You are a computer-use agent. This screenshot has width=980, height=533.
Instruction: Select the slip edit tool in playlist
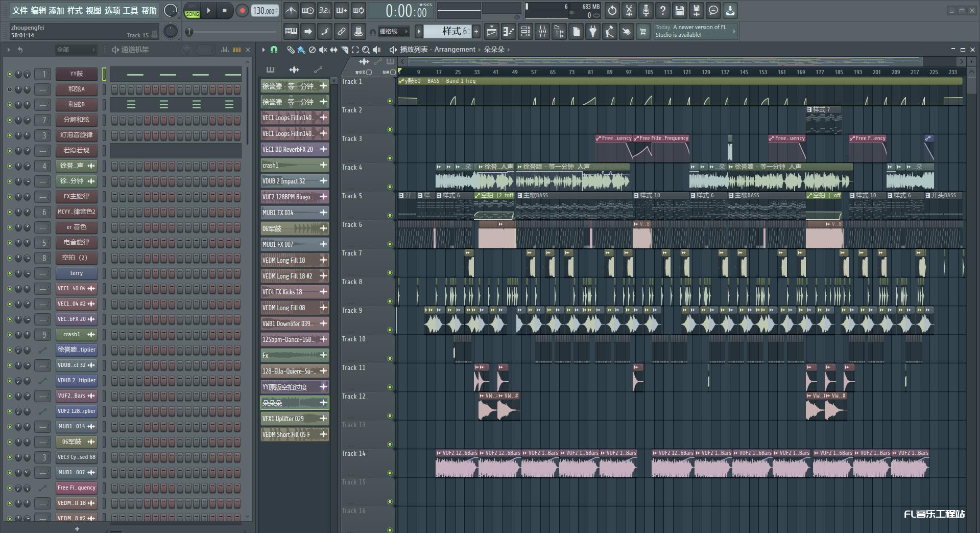point(333,50)
